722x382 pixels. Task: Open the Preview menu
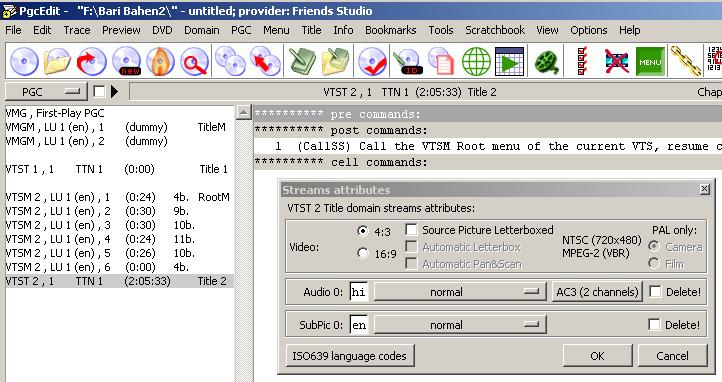(x=121, y=30)
